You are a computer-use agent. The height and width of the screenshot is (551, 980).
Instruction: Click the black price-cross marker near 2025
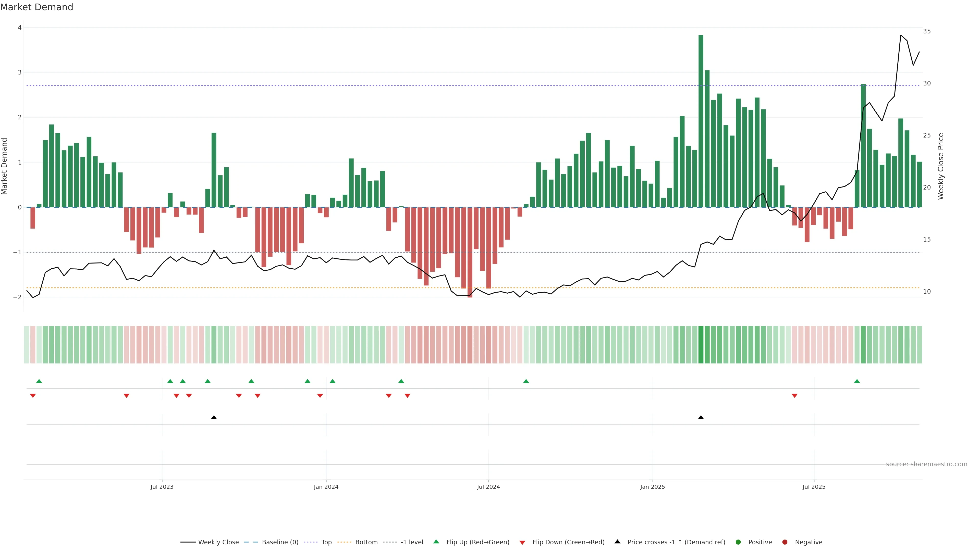(x=701, y=418)
